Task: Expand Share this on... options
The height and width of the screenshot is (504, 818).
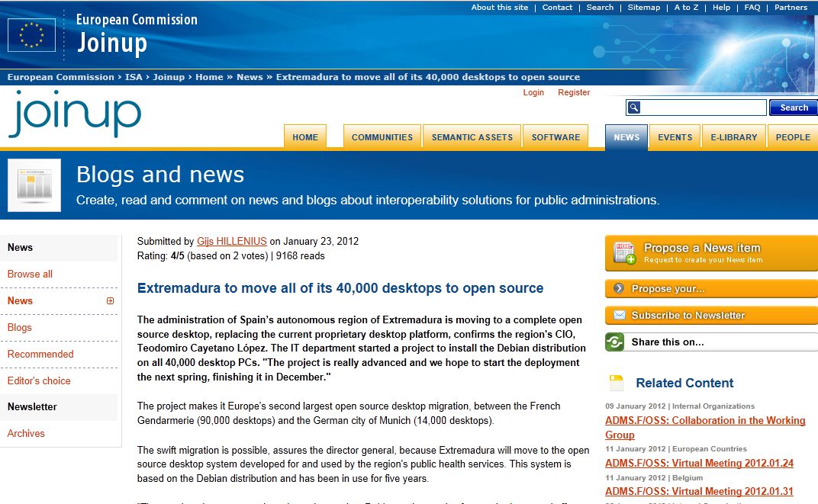Action: [712, 342]
